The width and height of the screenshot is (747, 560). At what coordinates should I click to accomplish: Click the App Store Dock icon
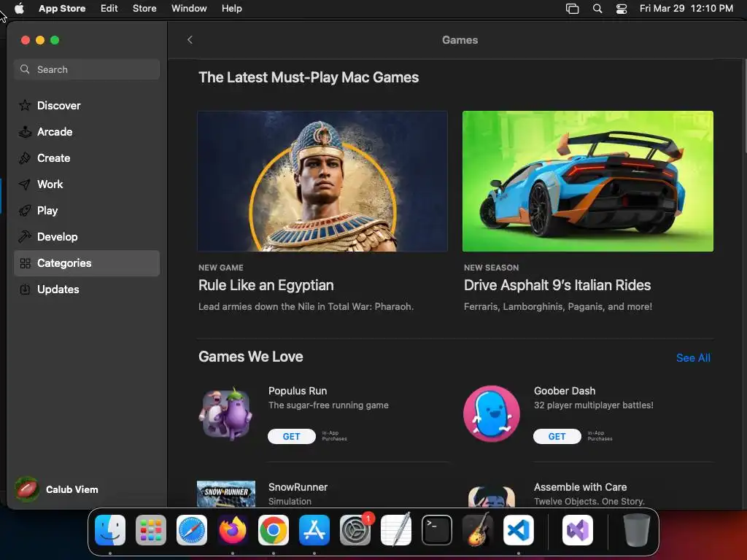tap(314, 530)
